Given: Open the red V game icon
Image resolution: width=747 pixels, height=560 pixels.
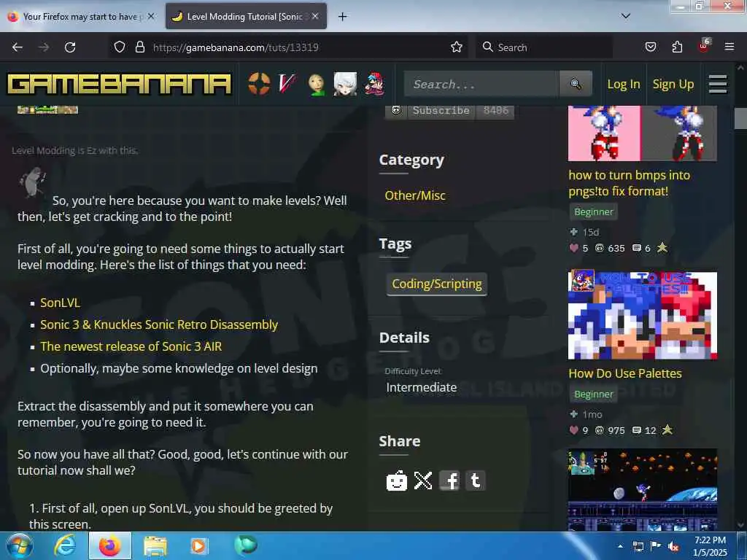Looking at the screenshot, I should click(x=287, y=84).
